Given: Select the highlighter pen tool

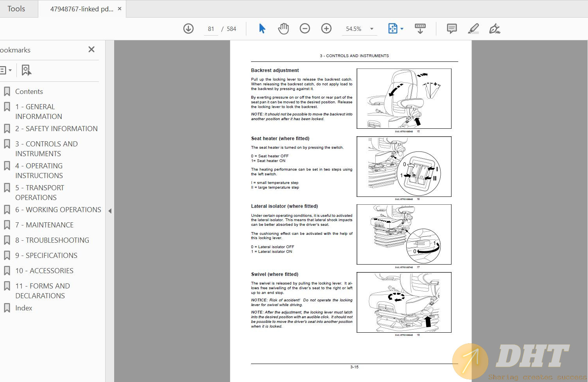Looking at the screenshot, I should click(x=473, y=29).
